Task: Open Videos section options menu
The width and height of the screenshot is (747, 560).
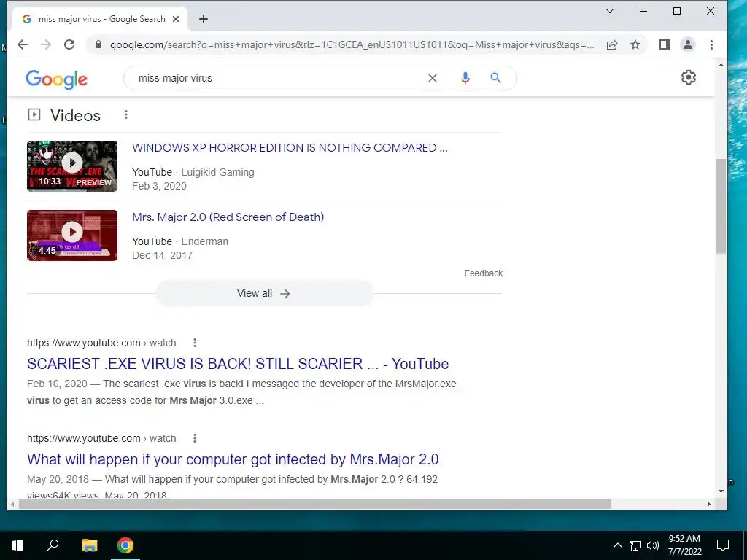Action: [x=126, y=114]
